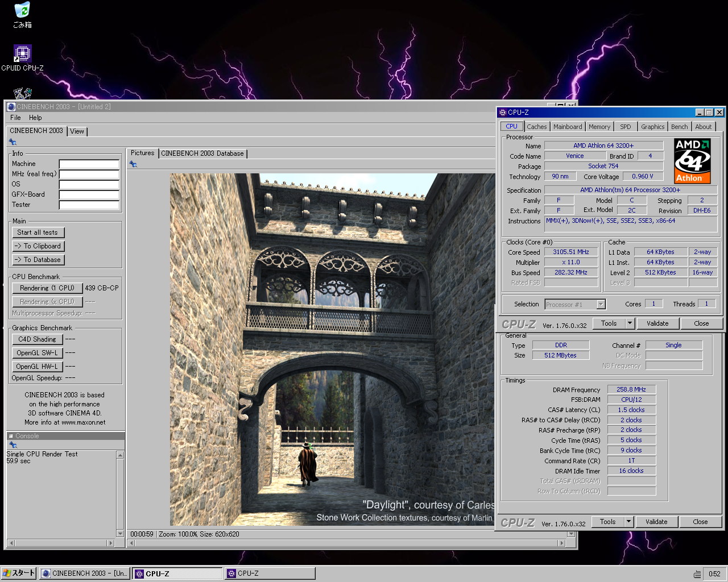Open CPU-Z Mainboard tab
728x582 pixels.
click(568, 127)
